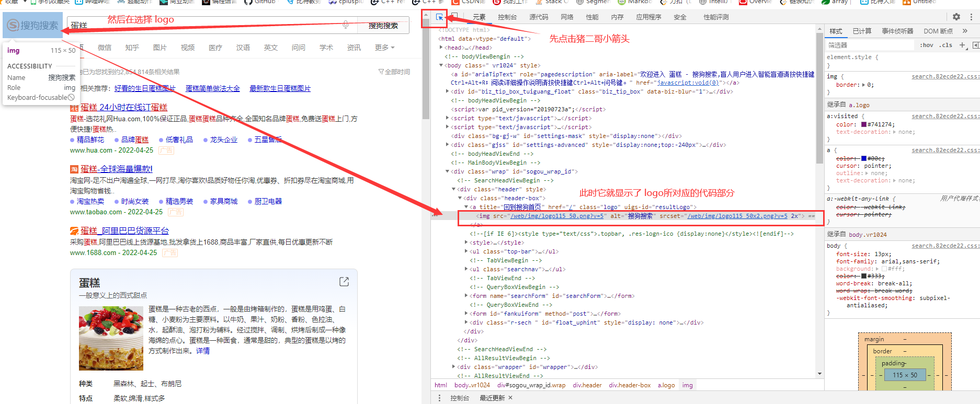980x404 pixels.
Task: Click the favicon beside 蛋糕 24小时在线订蛋糕
Action: click(74, 108)
